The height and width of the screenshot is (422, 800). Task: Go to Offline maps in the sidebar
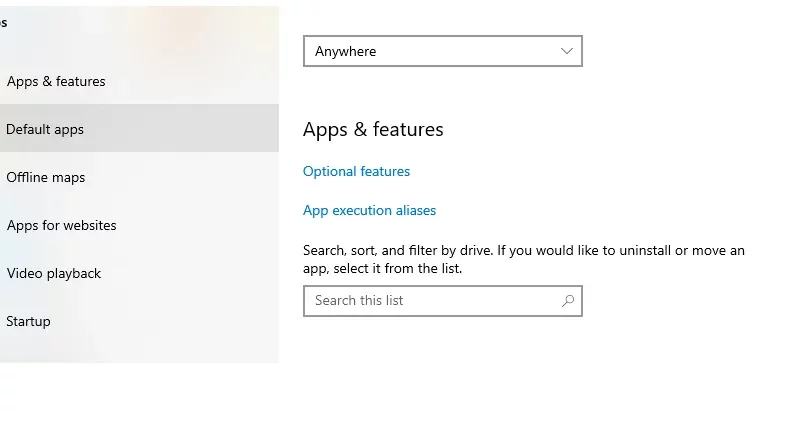(x=46, y=177)
